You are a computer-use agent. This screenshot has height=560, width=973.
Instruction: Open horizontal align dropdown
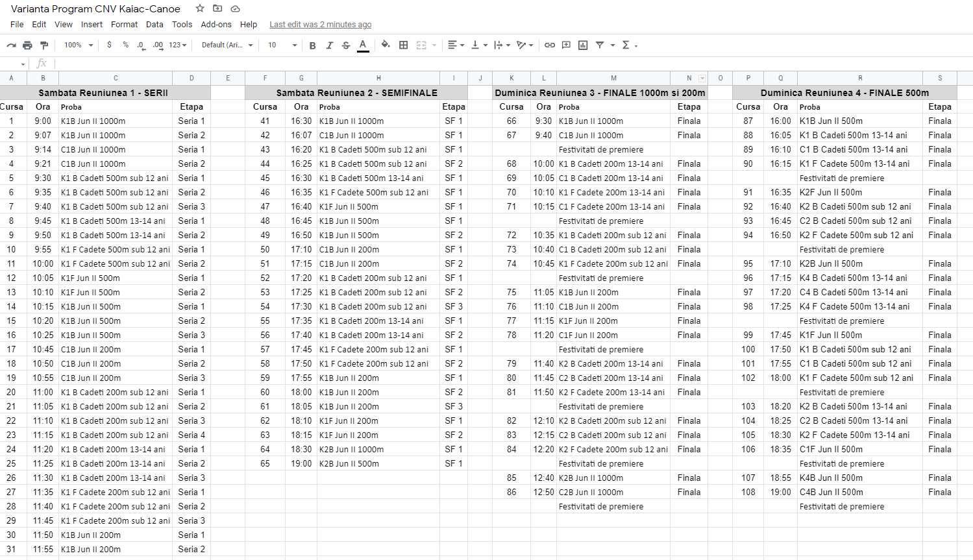pyautogui.click(x=456, y=45)
